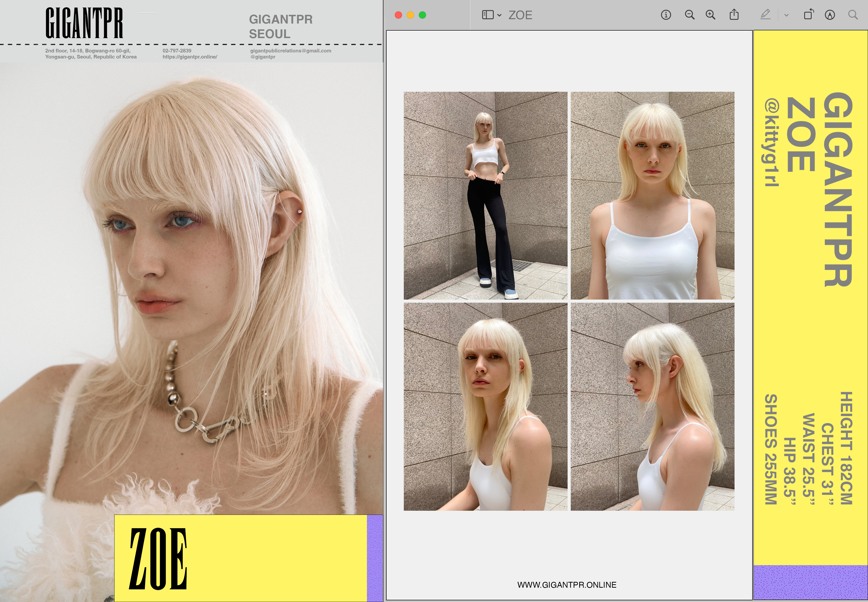Show the Markup toolbar
The height and width of the screenshot is (602, 868).
830,15
